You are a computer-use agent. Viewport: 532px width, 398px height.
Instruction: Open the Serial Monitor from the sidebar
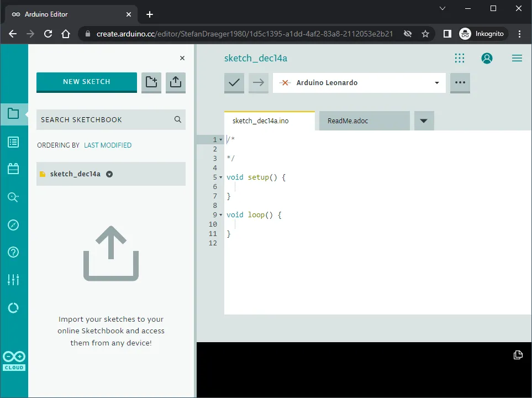click(x=14, y=197)
